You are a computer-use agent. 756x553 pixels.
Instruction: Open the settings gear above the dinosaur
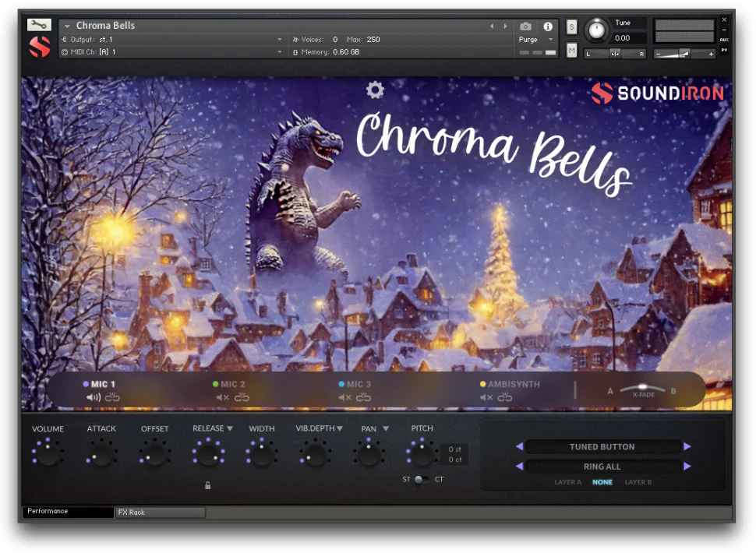coord(375,90)
